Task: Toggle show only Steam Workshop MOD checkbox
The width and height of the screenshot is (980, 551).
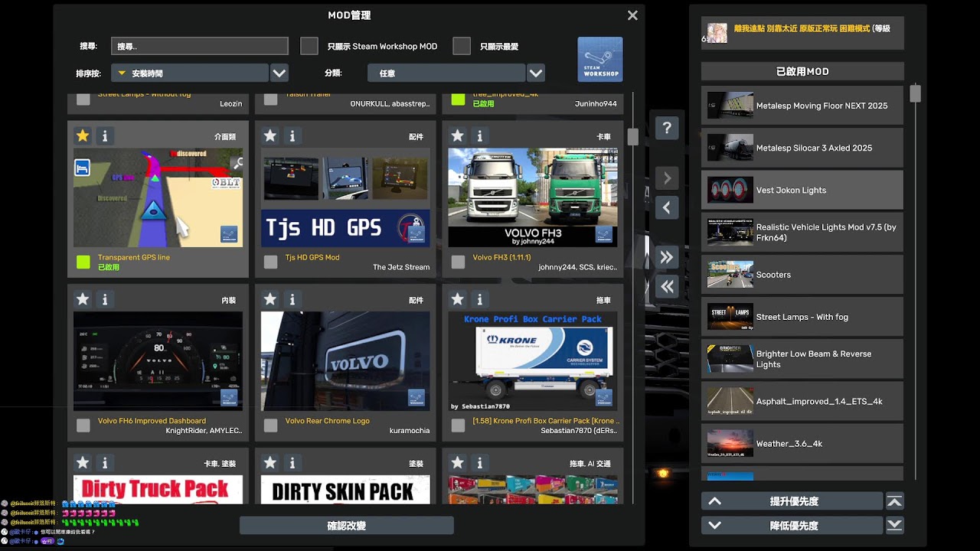Action: [309, 46]
